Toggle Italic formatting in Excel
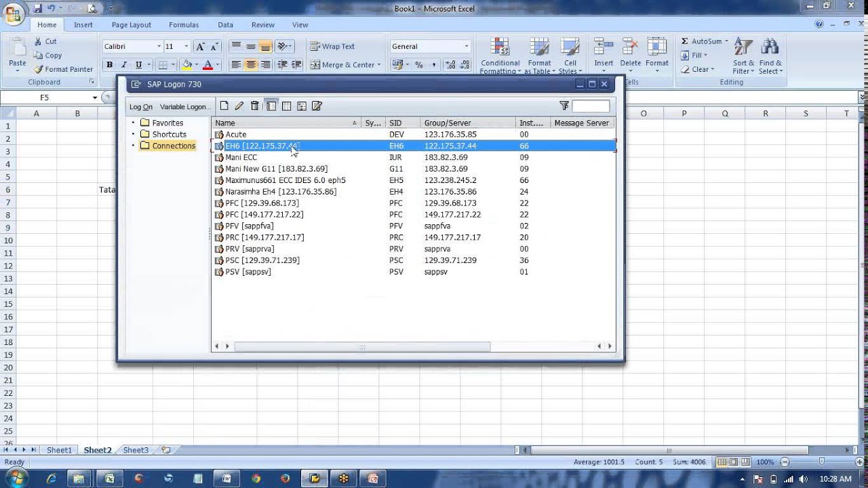868x488 pixels. click(x=124, y=65)
